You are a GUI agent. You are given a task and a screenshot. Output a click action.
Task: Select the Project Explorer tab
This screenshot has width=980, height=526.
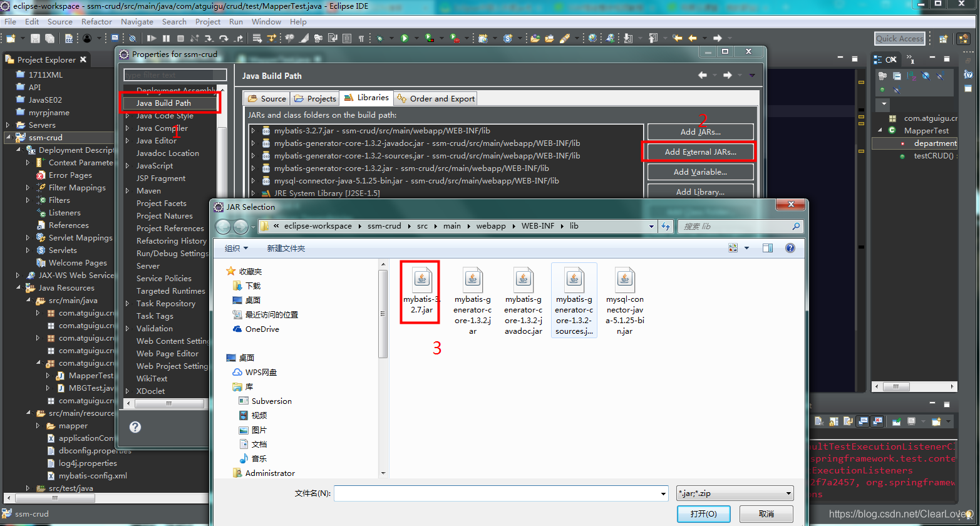tap(46, 60)
